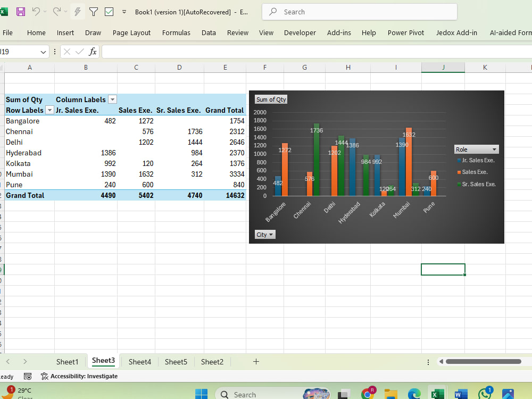Click the Undo arrow icon
Image resolution: width=532 pixels, height=399 pixels.
(x=36, y=12)
